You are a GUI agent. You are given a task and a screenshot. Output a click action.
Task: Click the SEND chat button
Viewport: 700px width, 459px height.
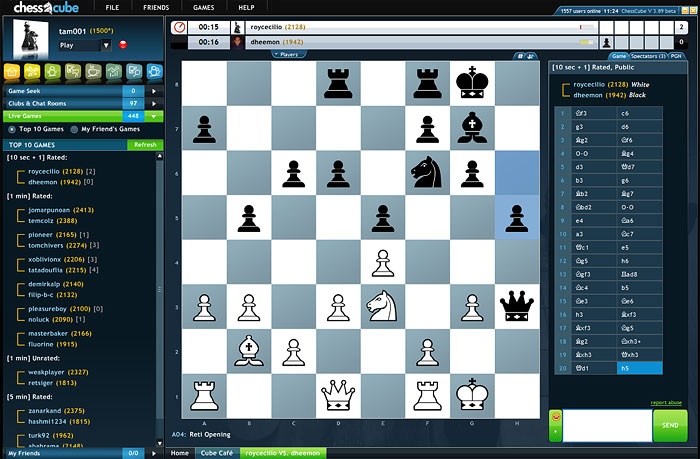click(x=670, y=426)
